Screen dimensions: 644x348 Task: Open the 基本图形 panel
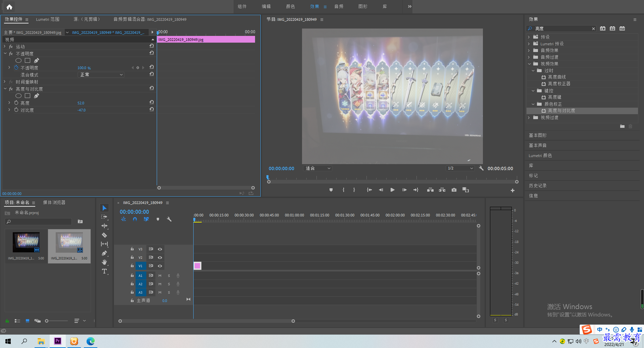(x=538, y=135)
